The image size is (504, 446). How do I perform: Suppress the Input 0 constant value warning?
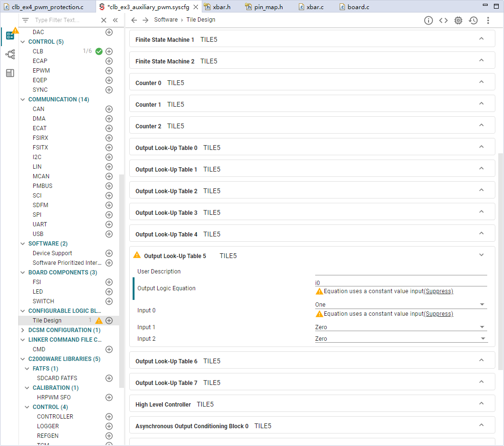[439, 313]
